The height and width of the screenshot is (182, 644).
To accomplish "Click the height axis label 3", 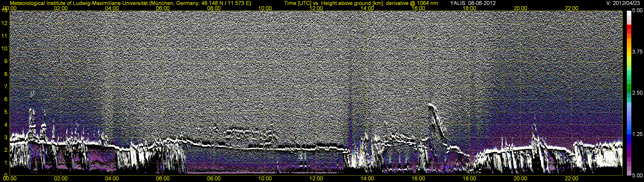I will tap(6, 138).
